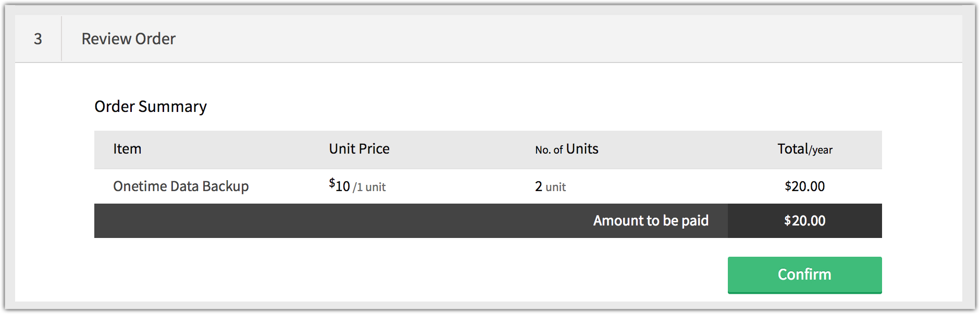Click the word 'unit' after quantity 2
This screenshot has width=980, height=314.
pyautogui.click(x=555, y=187)
